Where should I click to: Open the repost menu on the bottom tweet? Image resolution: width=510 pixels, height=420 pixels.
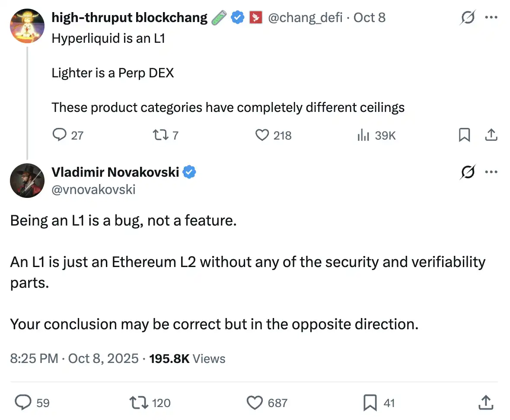(x=137, y=402)
